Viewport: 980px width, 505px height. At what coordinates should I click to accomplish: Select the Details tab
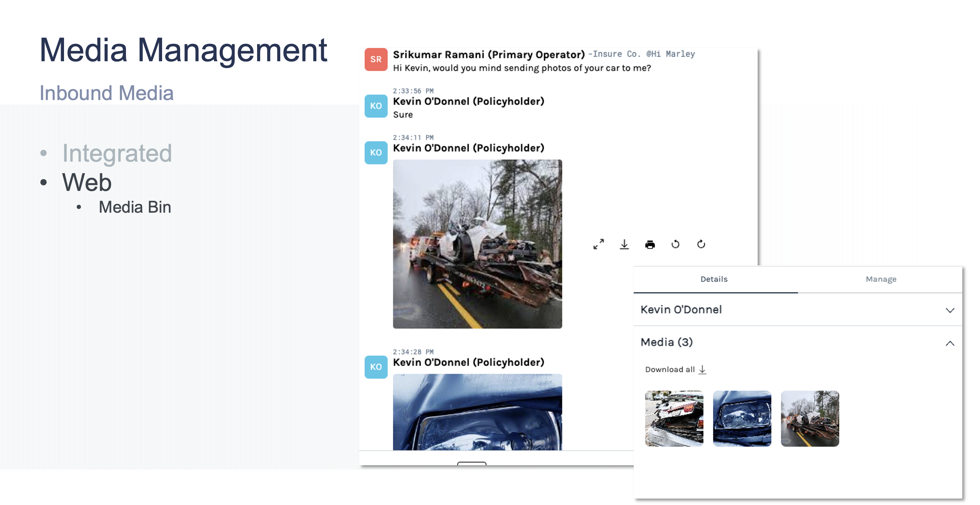714,279
